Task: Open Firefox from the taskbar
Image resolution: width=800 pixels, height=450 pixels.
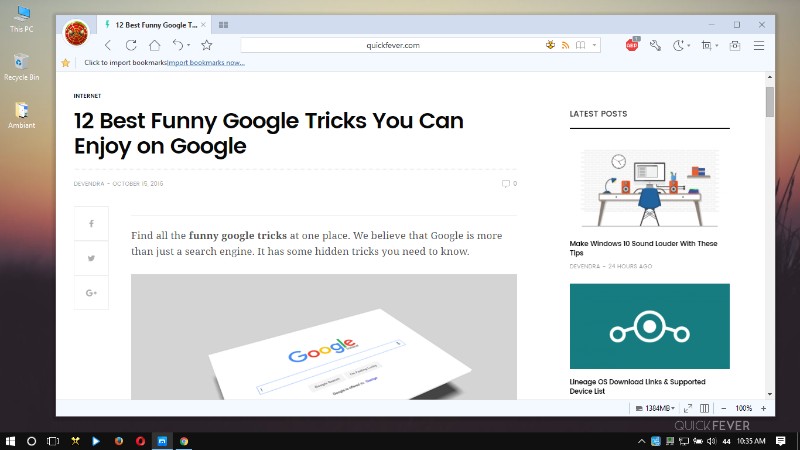Action: [118, 441]
